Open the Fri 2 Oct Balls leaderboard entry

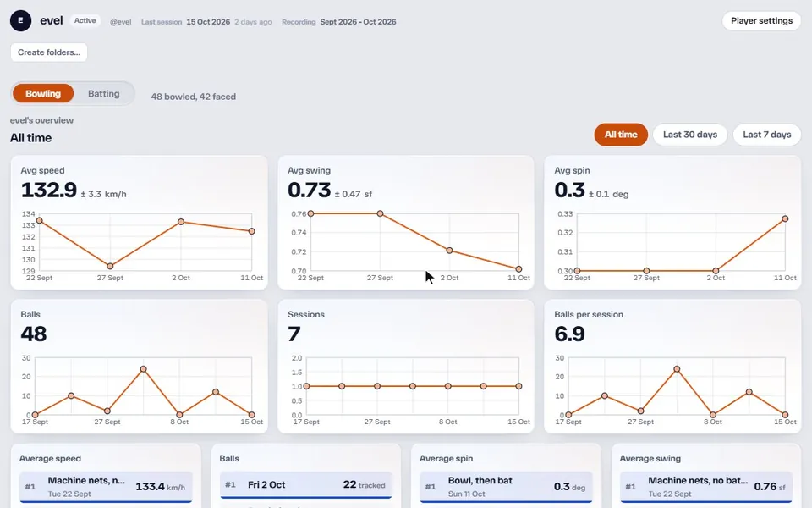(306, 485)
